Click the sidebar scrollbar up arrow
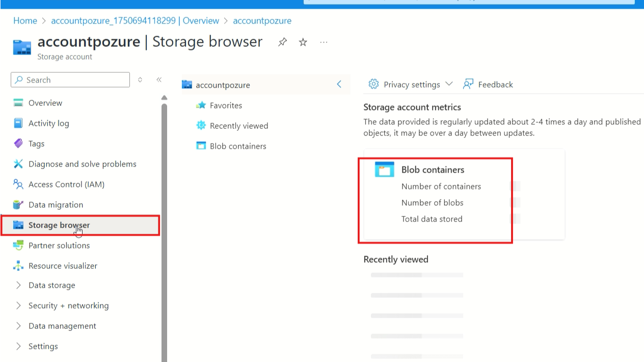The height and width of the screenshot is (362, 644). (164, 97)
